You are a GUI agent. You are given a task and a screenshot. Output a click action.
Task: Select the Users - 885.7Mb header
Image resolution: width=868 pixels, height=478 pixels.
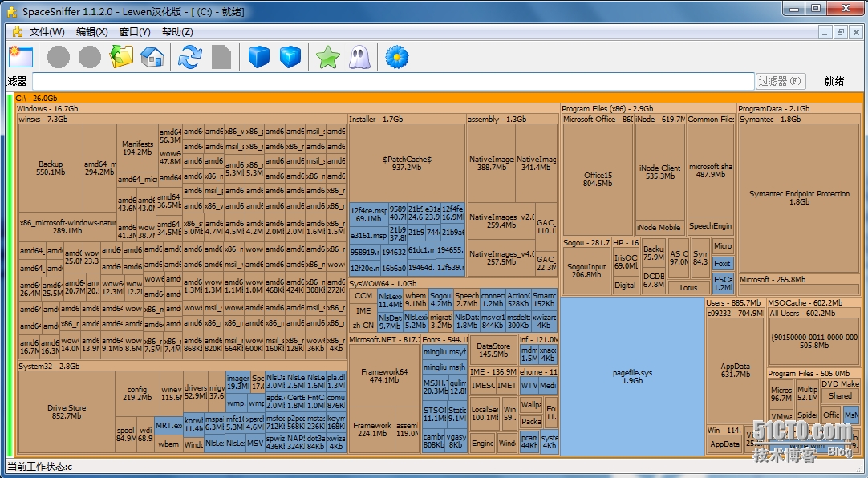(x=735, y=302)
